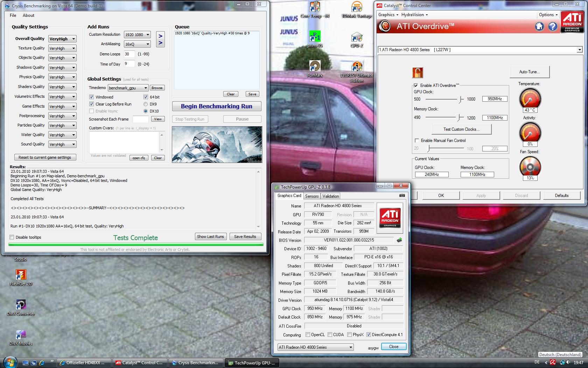Open the prime95 desktop icon
588x368 pixels.
tap(315, 39)
